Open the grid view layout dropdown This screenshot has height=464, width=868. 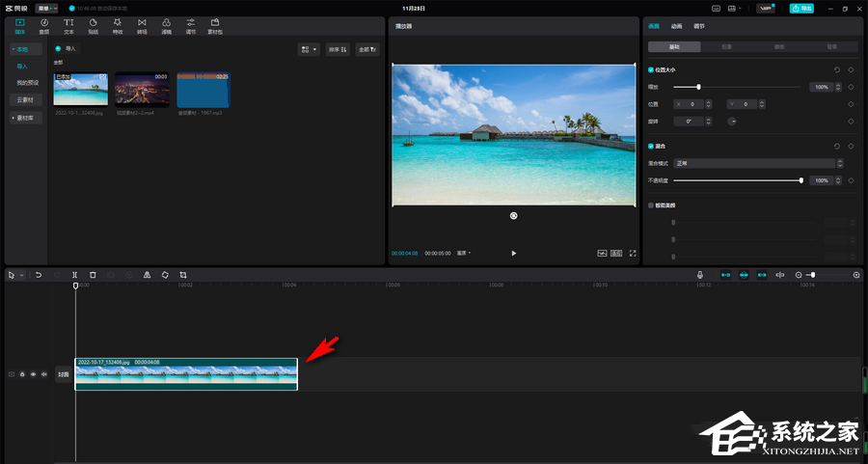pyautogui.click(x=309, y=48)
